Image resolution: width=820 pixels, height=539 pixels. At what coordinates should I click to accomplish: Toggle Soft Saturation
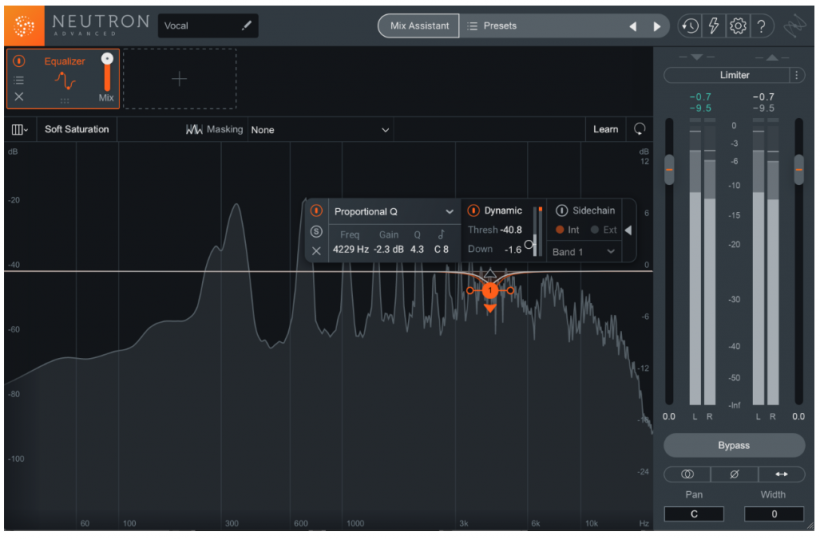pos(77,129)
